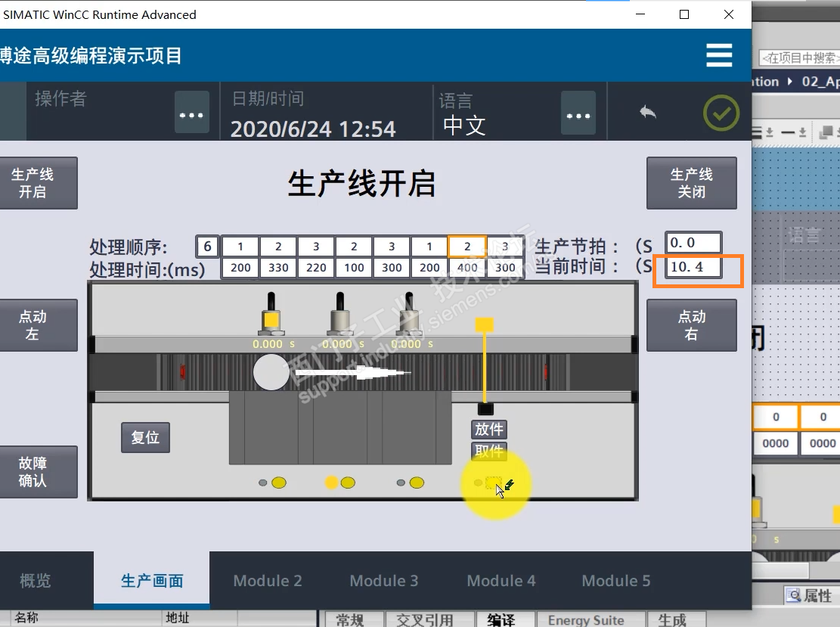Click the orange indicator lamp under the middle module
Viewport: 840px width, 627px height.
pos(331,483)
